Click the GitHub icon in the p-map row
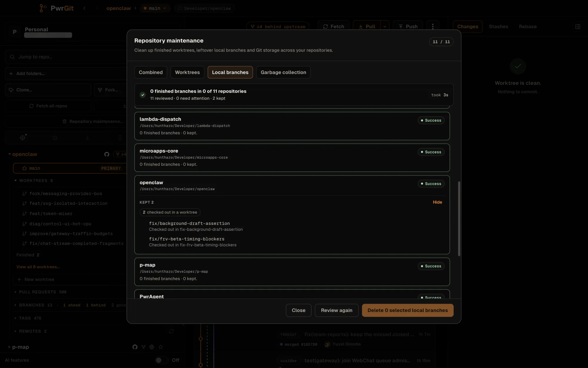The image size is (588, 368). tap(135, 347)
